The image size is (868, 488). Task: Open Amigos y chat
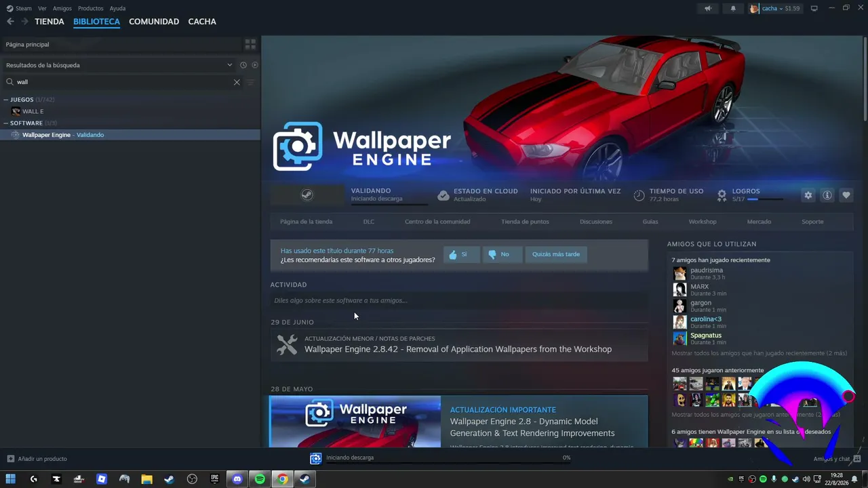(832, 459)
